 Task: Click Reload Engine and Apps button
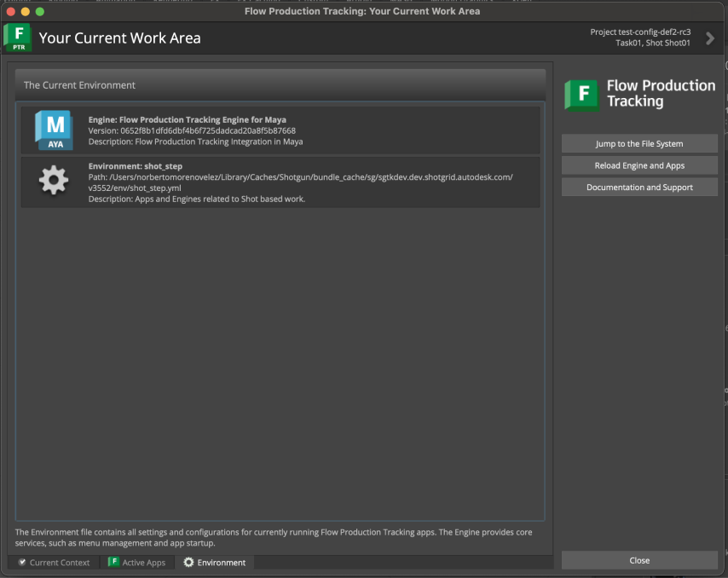coord(639,165)
